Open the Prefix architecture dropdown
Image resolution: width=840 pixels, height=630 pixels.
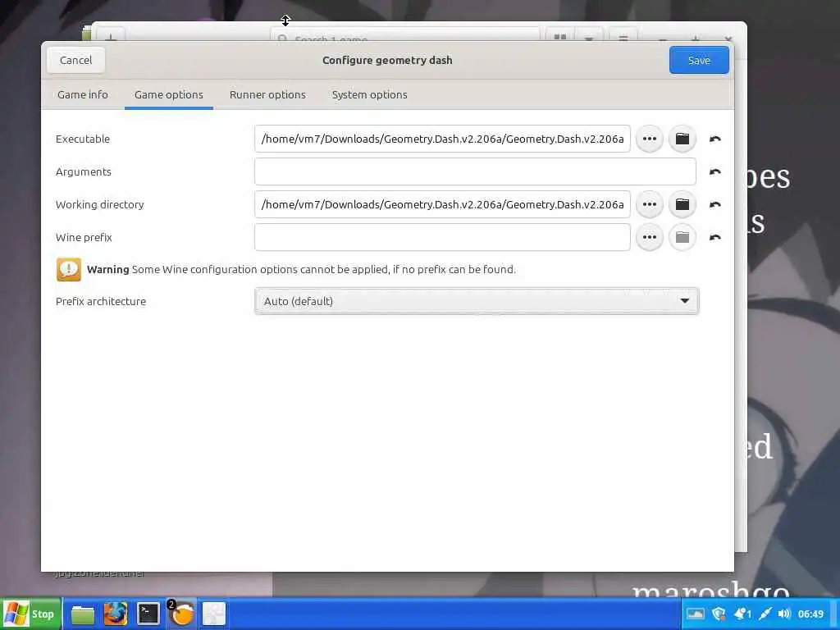click(477, 301)
